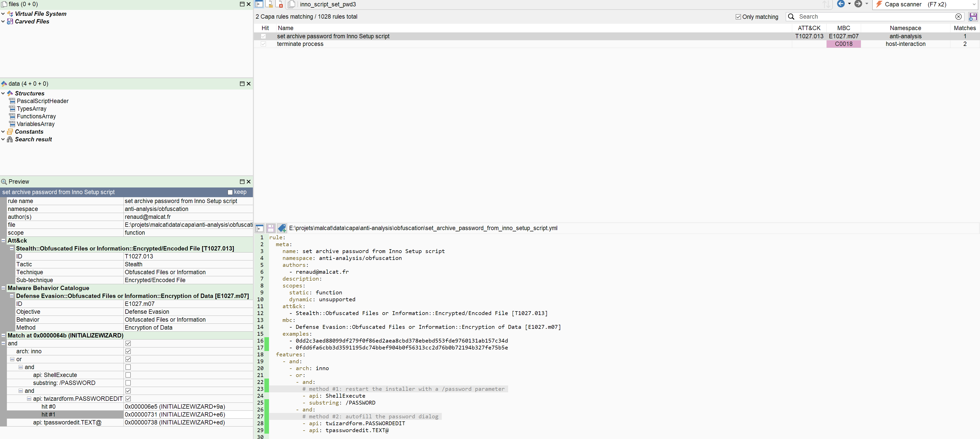Click the add tag icon in rule editor
Screen dimensions: 980x439
pyautogui.click(x=282, y=228)
